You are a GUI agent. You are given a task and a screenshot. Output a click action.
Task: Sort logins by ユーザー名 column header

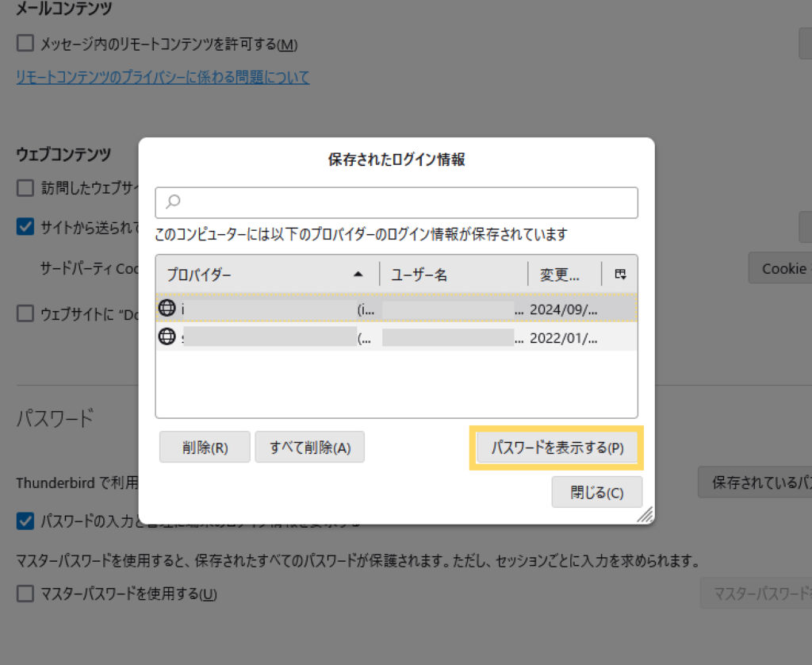[452, 275]
